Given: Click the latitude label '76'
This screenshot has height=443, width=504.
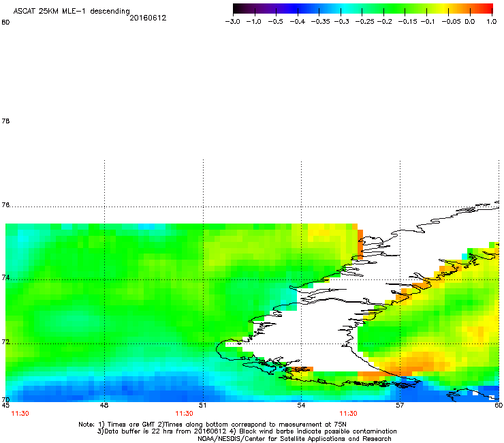Looking at the screenshot, I should (5, 205).
